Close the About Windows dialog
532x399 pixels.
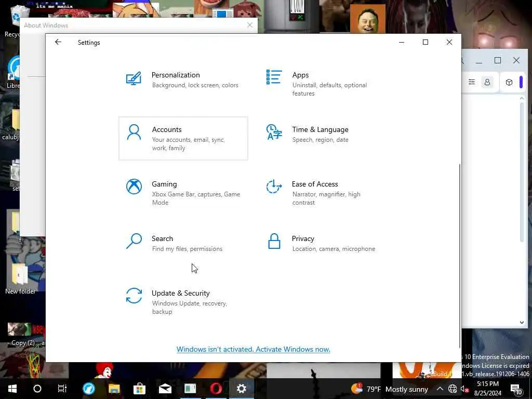pyautogui.click(x=250, y=25)
